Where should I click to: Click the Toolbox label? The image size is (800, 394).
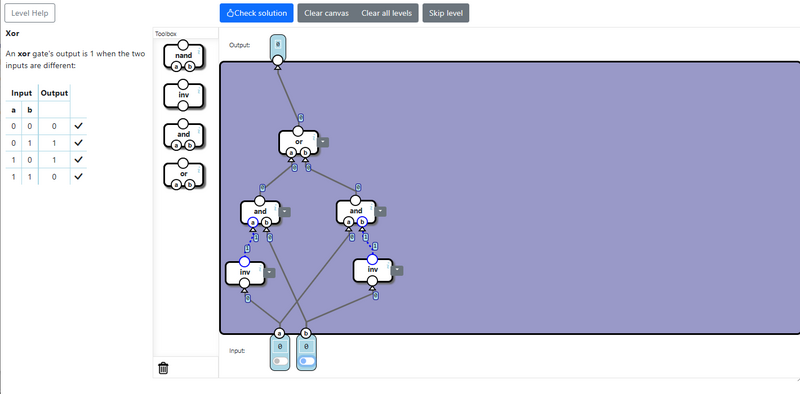(166, 34)
